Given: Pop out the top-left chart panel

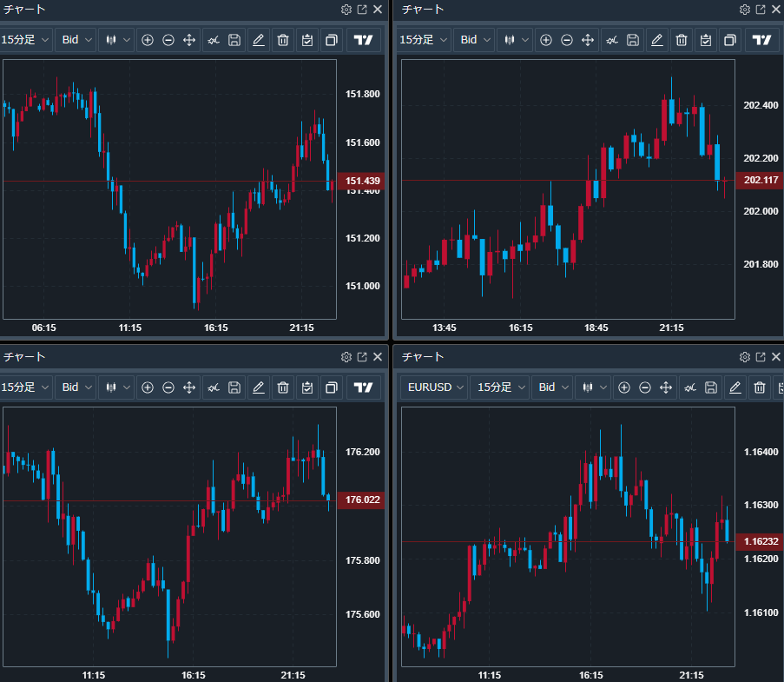Looking at the screenshot, I should (x=362, y=10).
